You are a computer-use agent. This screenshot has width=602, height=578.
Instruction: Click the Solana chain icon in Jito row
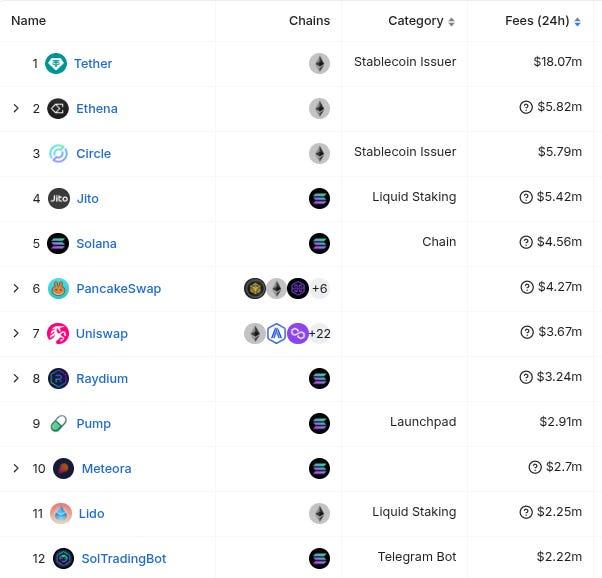319,199
